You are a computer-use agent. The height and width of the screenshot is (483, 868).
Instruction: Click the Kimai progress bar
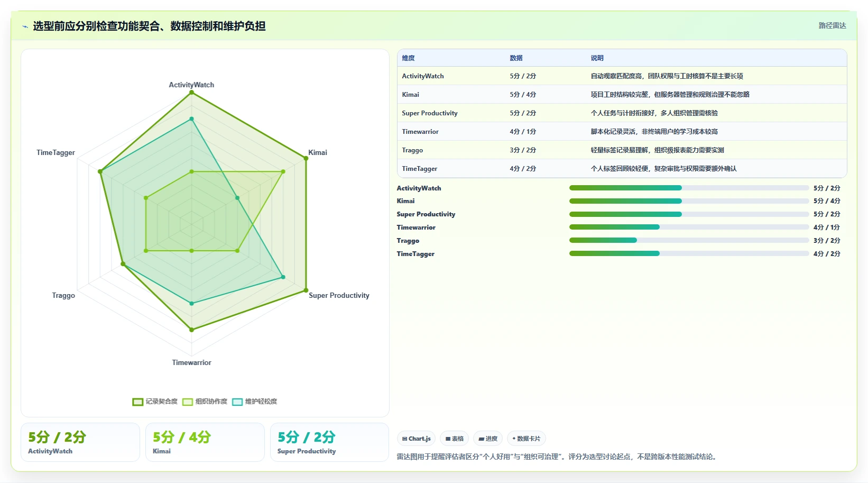pos(689,201)
